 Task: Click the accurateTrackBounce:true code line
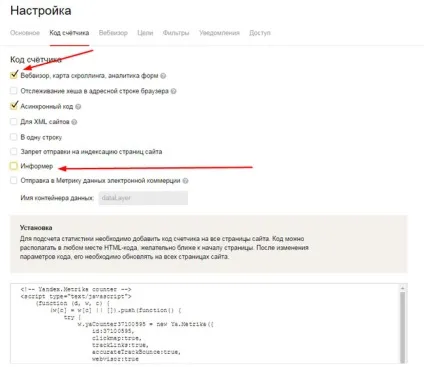[x=136, y=352]
